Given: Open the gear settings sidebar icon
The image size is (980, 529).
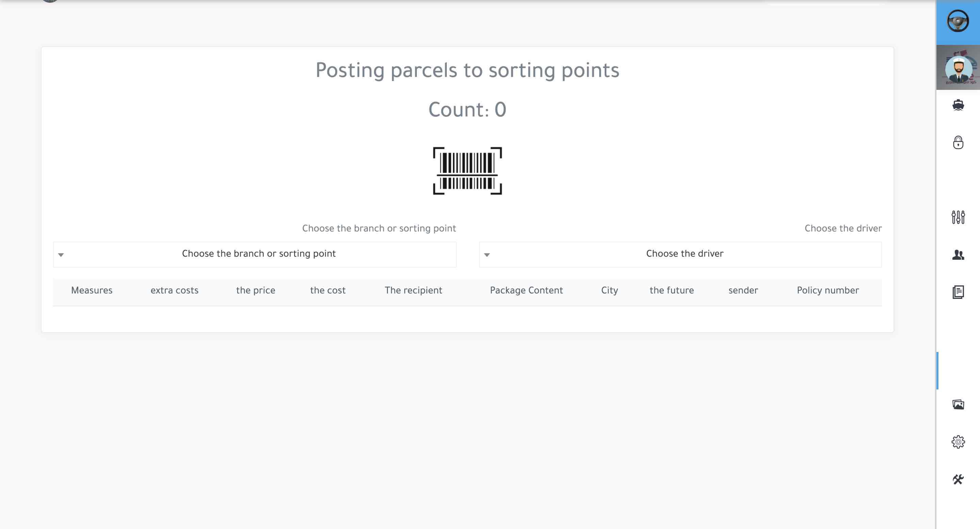Looking at the screenshot, I should (958, 442).
